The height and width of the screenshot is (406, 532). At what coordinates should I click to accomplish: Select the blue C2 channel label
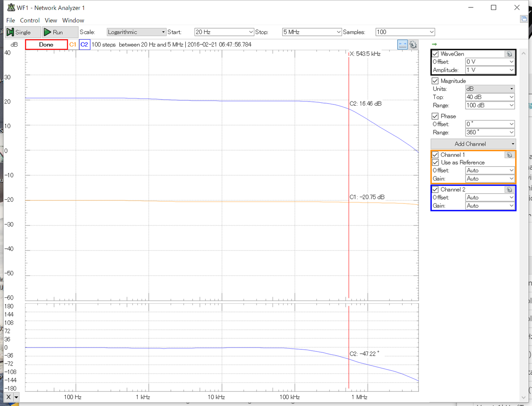(84, 45)
